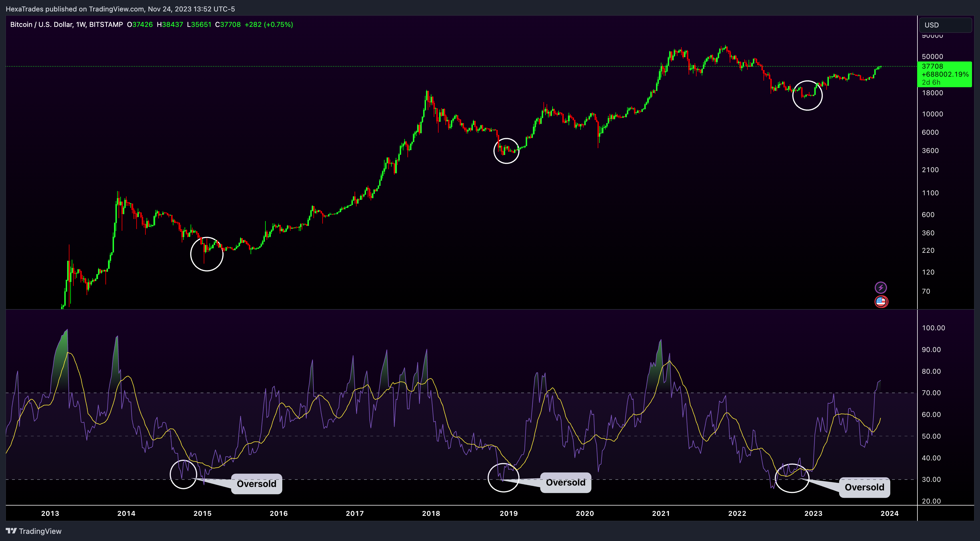
Task: Click the 2013 label on time axis
Action: [x=50, y=513]
